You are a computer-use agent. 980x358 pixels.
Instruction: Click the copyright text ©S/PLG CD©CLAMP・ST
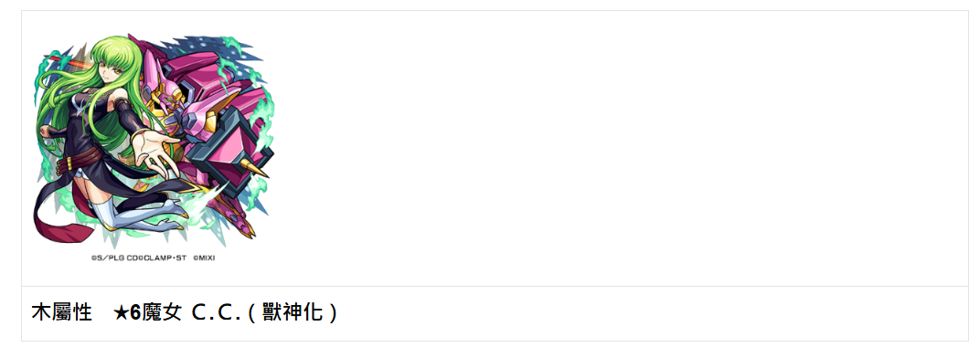click(139, 257)
